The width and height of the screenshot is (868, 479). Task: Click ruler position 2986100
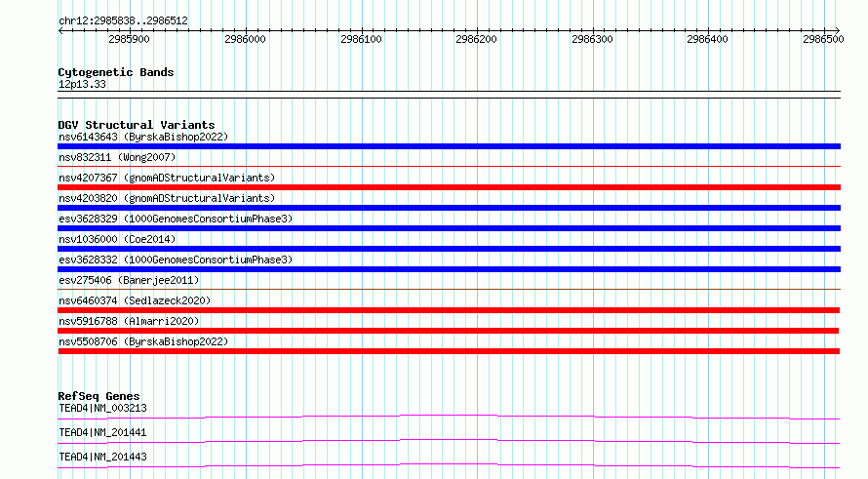(362, 39)
